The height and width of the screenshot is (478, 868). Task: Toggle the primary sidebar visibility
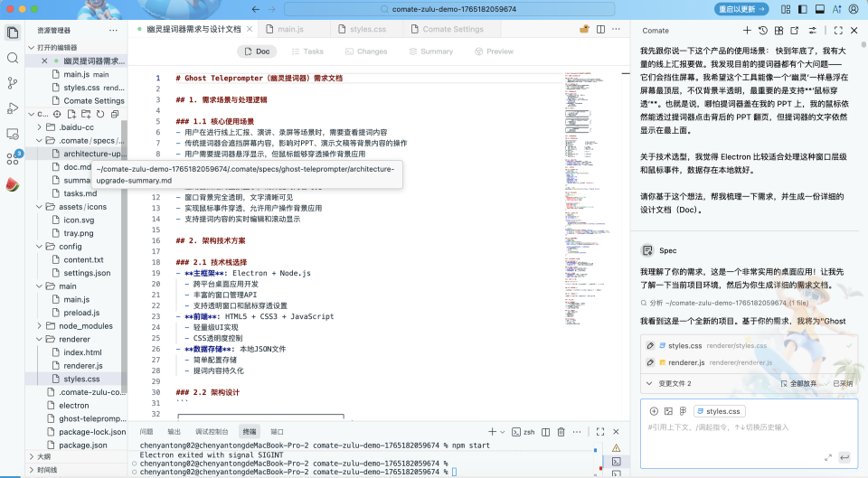(x=803, y=9)
